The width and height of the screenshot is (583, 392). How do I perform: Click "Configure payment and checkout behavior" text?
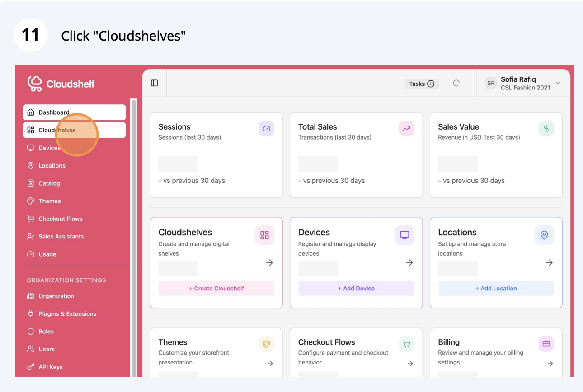[343, 358]
